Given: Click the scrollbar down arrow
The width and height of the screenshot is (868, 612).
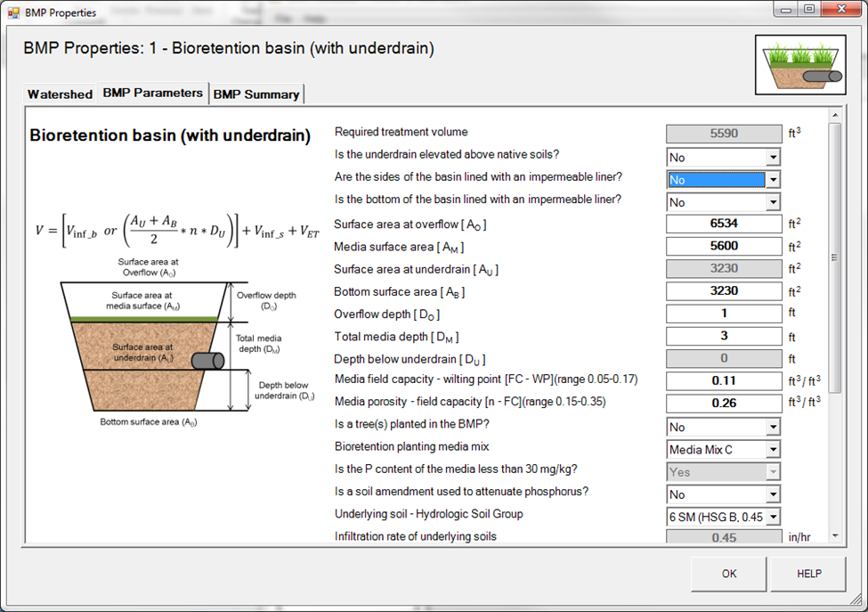Looking at the screenshot, I should pyautogui.click(x=835, y=536).
